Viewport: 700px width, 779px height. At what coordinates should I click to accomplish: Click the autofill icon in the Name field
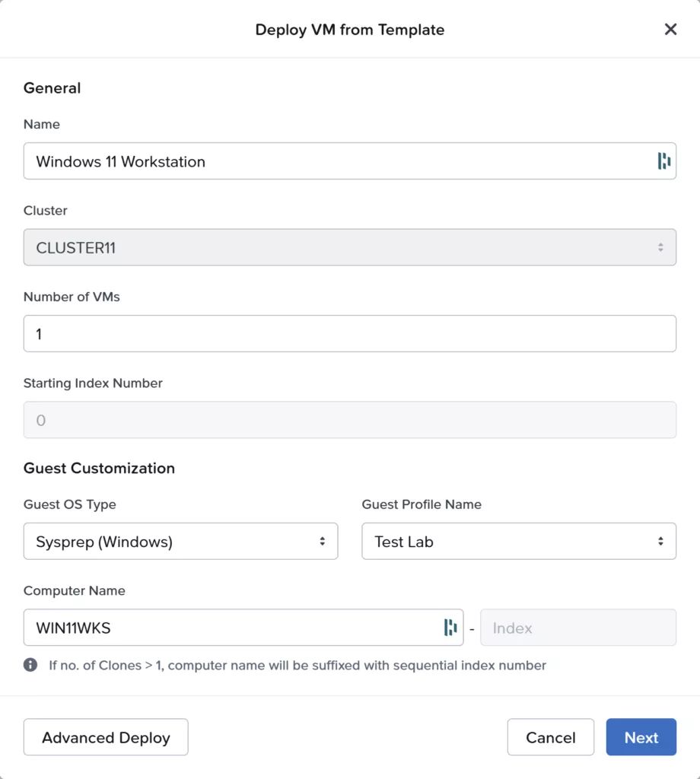click(x=663, y=161)
